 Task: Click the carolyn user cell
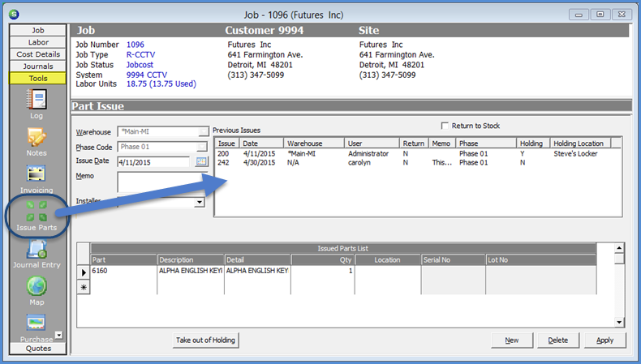(x=359, y=163)
